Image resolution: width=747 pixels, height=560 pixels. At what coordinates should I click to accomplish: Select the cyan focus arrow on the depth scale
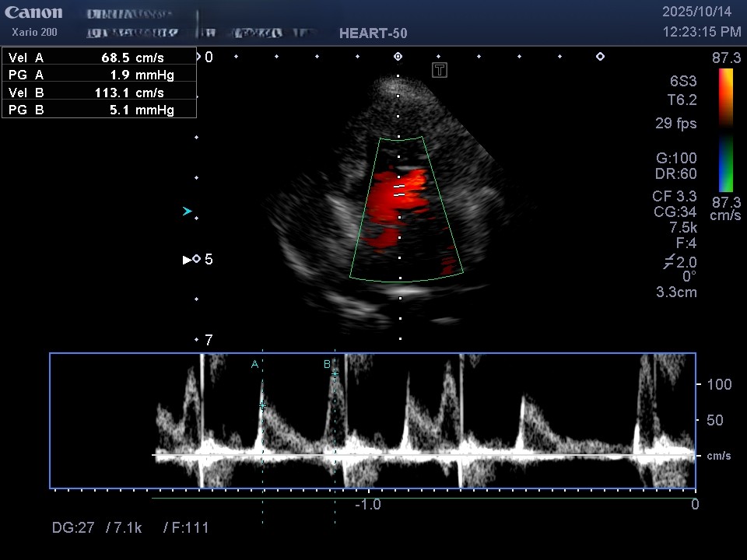tap(187, 211)
